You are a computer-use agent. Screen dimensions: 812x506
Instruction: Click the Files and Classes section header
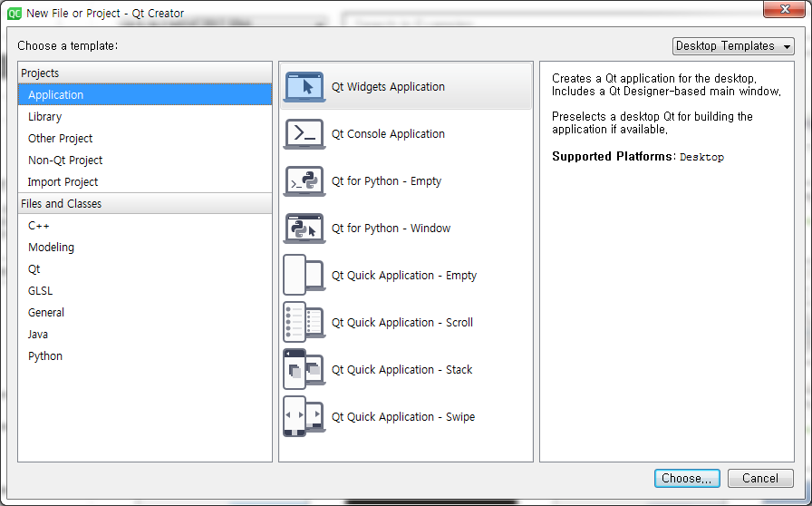[x=145, y=204]
